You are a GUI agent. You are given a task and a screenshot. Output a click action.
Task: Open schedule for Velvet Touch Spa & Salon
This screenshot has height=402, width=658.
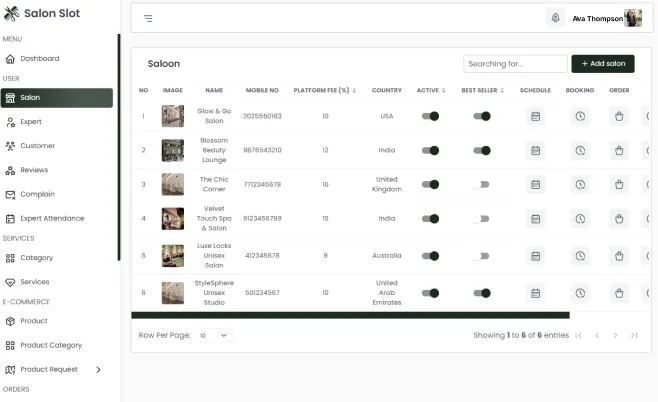pos(535,219)
